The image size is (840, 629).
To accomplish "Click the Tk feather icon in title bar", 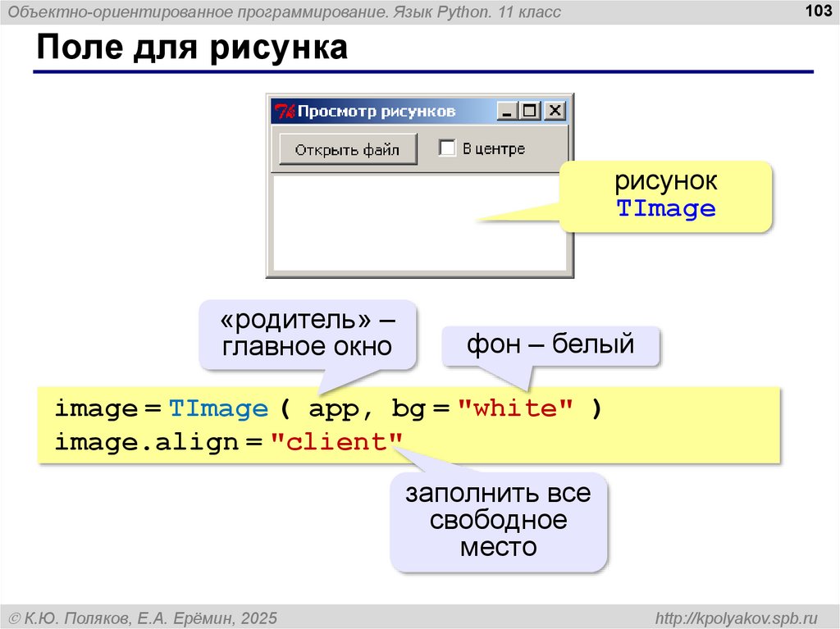I will tap(284, 112).
